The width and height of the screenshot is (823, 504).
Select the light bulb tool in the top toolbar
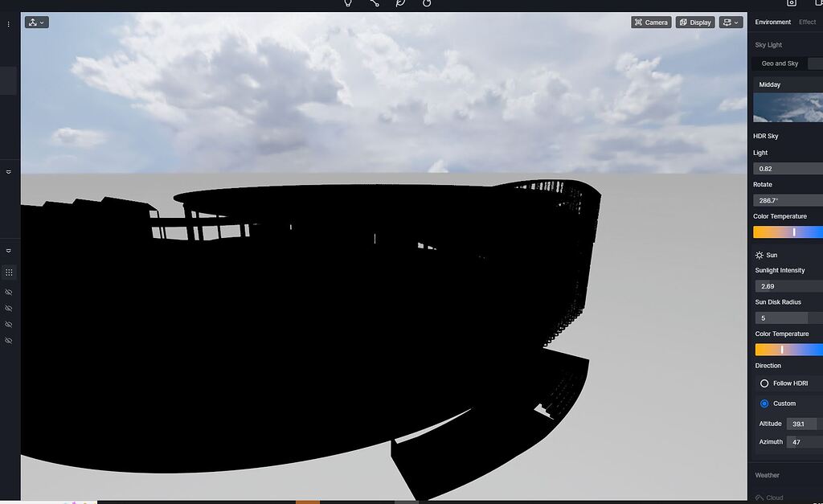pyautogui.click(x=347, y=3)
